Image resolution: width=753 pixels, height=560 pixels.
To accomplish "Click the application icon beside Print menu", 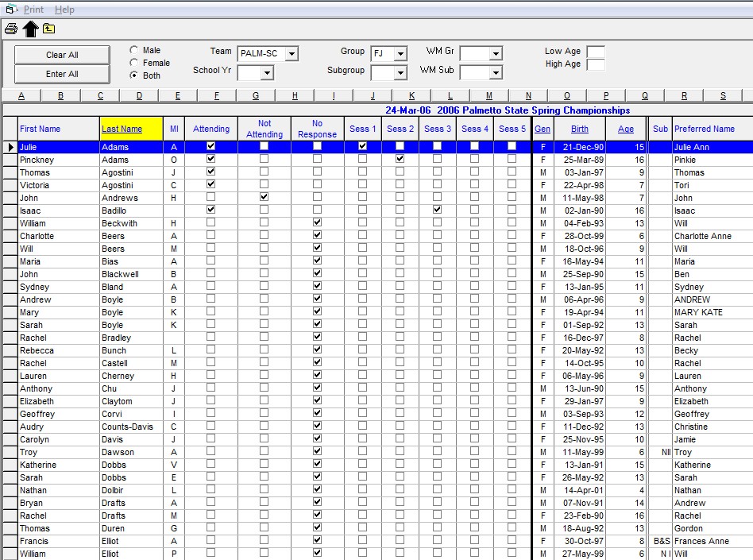I will tap(10, 10).
